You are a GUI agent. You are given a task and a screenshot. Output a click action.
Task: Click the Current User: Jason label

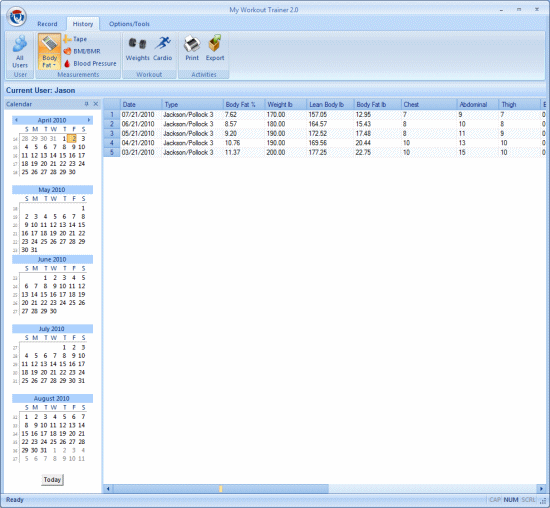[x=41, y=91]
